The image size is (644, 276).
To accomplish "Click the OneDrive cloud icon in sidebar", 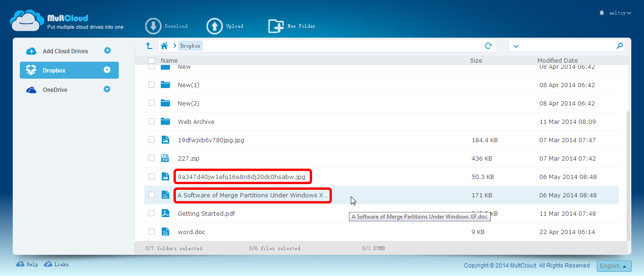I will [31, 89].
